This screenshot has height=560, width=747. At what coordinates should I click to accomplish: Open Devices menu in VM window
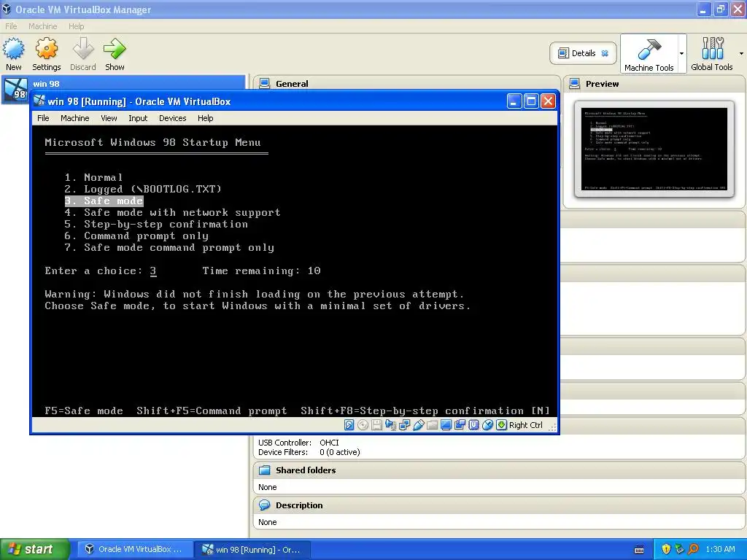pos(172,118)
